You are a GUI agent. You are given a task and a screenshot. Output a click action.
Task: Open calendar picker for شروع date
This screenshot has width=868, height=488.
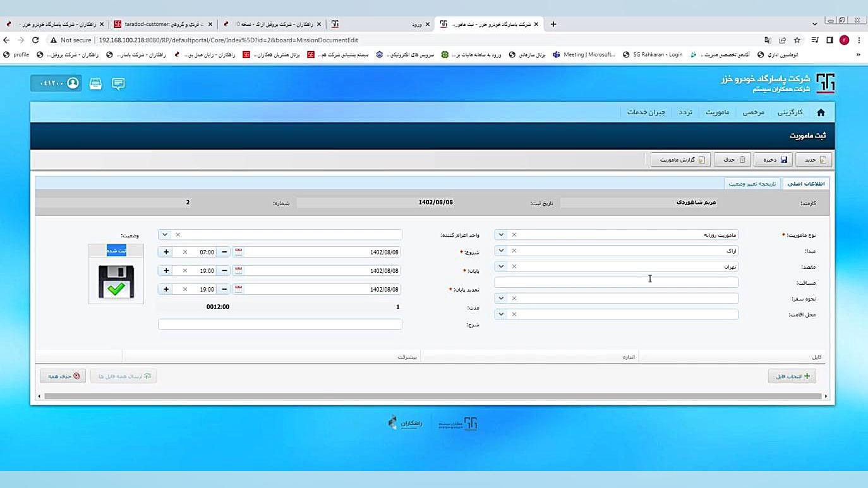[239, 252]
